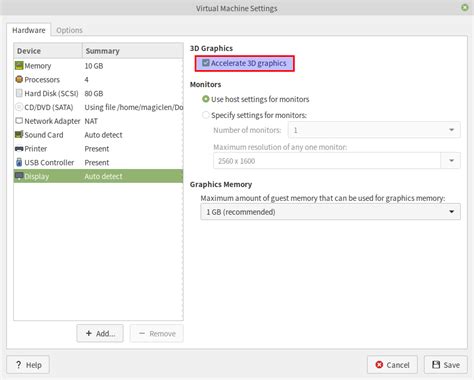Click the Hard Disk (SCSI) icon
Viewport: 474px width, 380px height.
pyautogui.click(x=19, y=93)
